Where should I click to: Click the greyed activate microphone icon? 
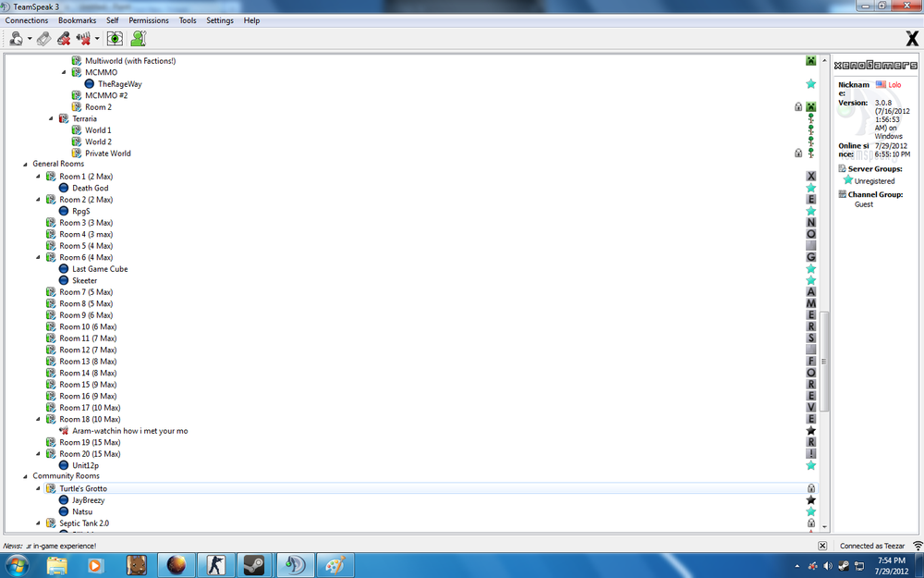point(43,39)
